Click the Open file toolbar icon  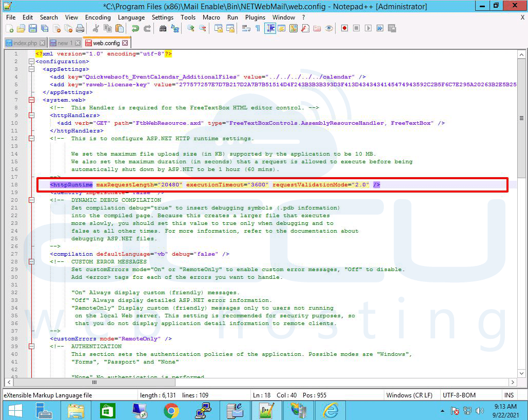pyautogui.click(x=21, y=29)
